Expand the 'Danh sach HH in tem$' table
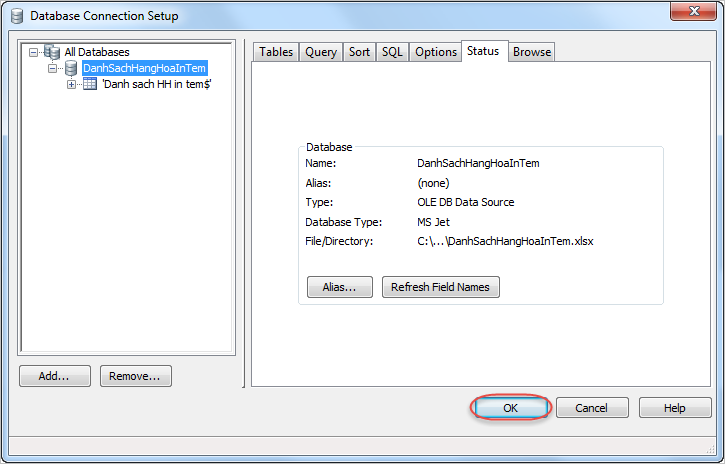725x464 pixels. tap(71, 85)
